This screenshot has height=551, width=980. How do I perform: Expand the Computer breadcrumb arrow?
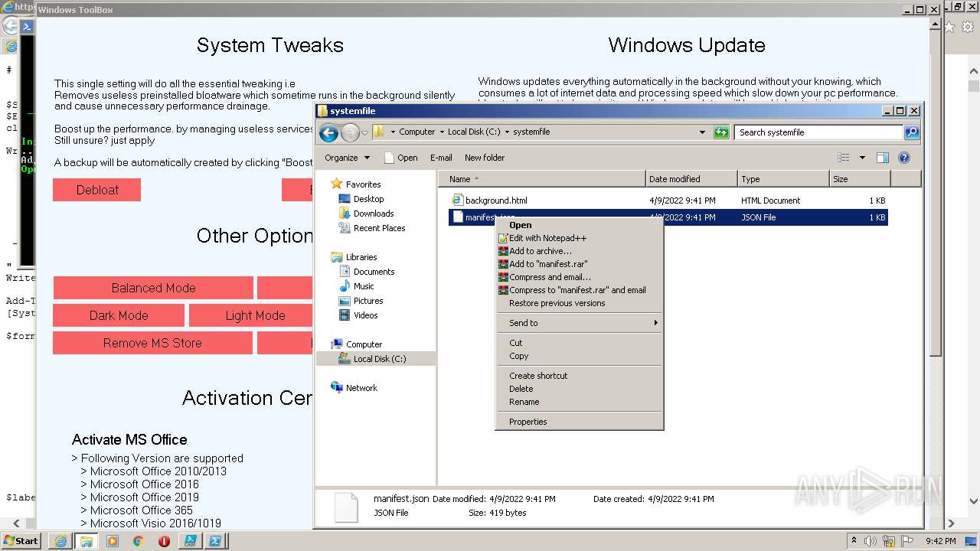pos(441,132)
